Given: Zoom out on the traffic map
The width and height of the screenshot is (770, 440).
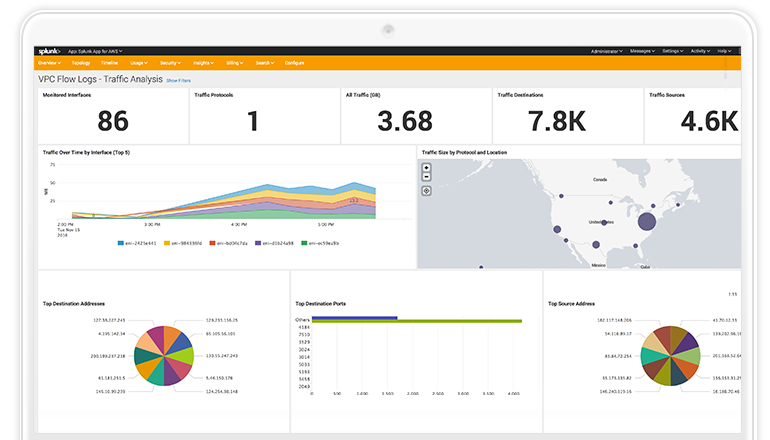Looking at the screenshot, I should 426,176.
